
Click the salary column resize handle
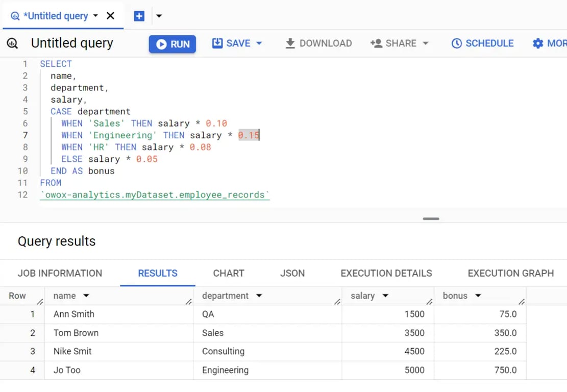click(430, 302)
